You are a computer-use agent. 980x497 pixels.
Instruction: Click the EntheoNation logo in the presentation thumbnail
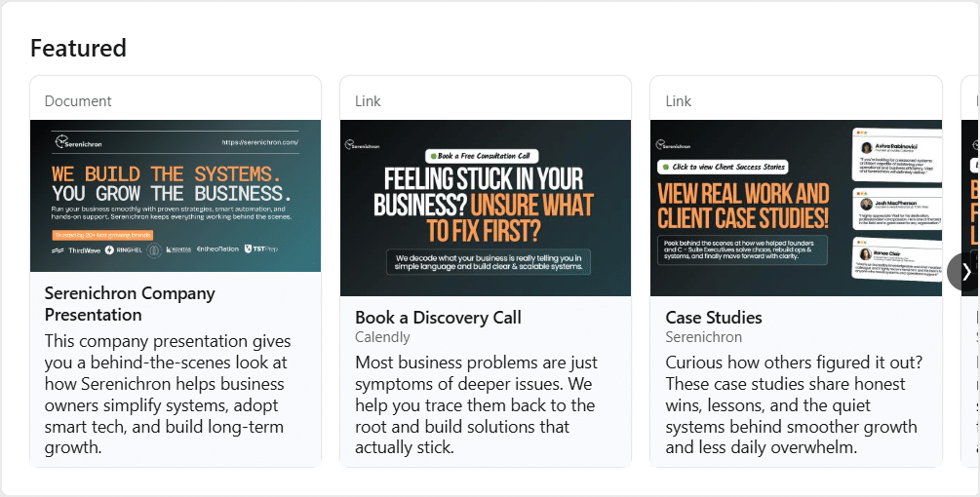[216, 249]
